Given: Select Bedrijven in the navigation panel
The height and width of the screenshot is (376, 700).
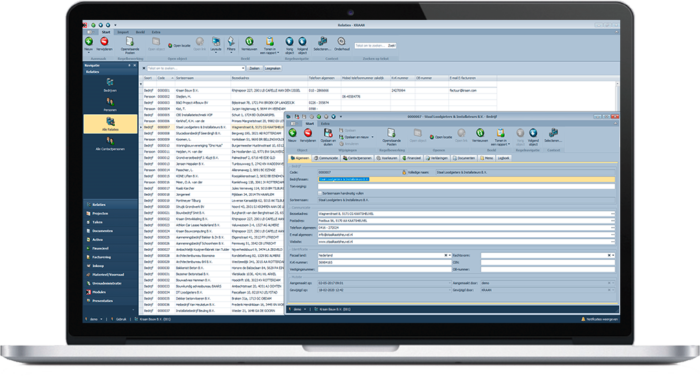Looking at the screenshot, I should click(110, 85).
